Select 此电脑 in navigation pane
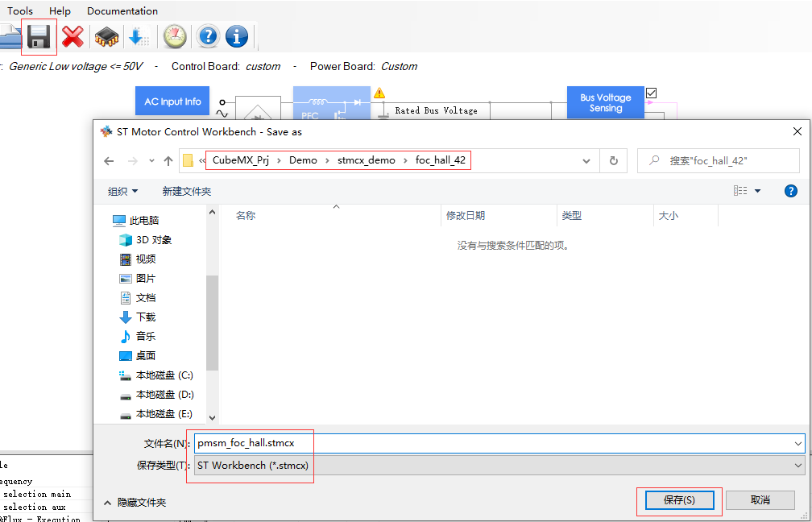Screen dimensions: 812x522 tap(135, 221)
